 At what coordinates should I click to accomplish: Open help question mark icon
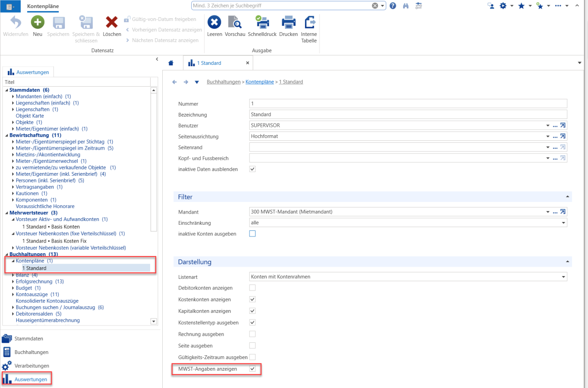(x=393, y=6)
